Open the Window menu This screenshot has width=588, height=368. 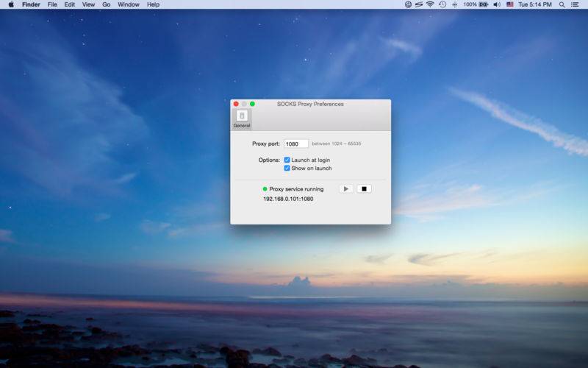tap(129, 4)
